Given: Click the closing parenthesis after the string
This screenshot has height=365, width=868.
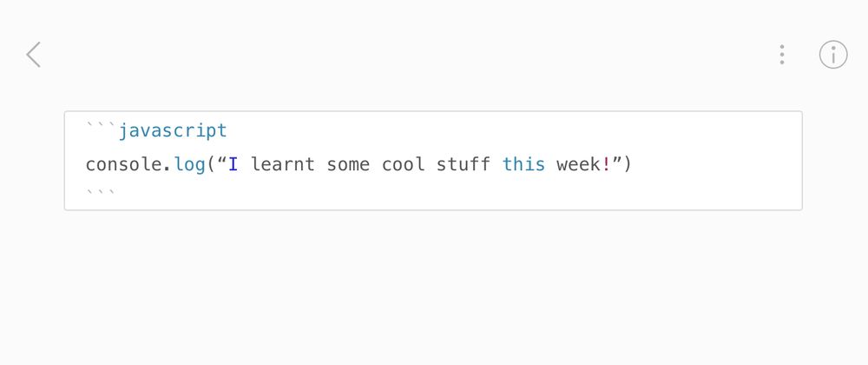Looking at the screenshot, I should point(628,163).
